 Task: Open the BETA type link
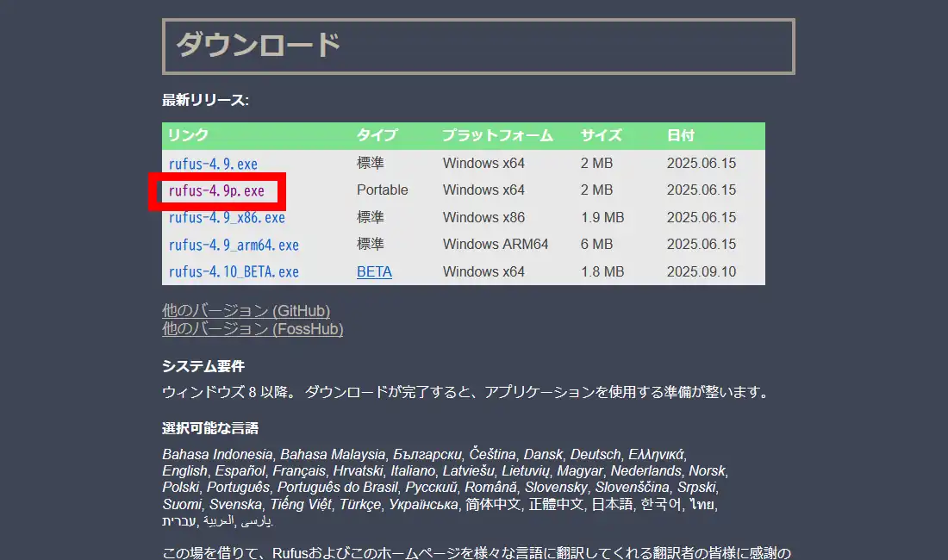click(x=374, y=272)
